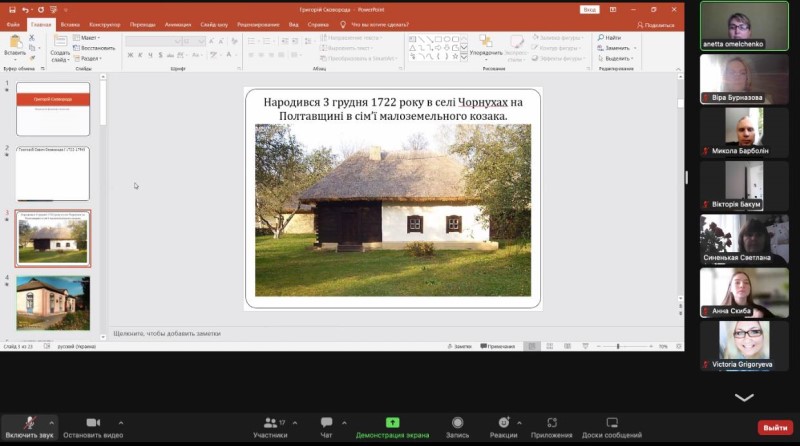800x446 pixels.
Task: Click the Copy icon in clipboard group
Action: coord(32,48)
